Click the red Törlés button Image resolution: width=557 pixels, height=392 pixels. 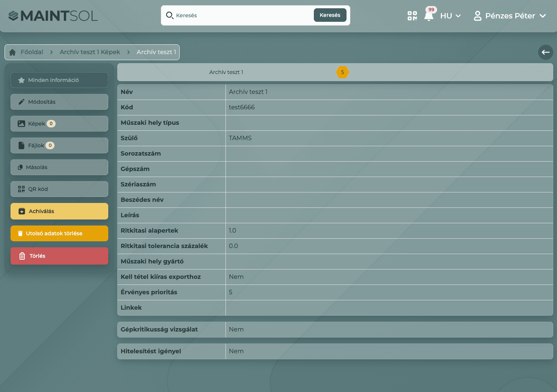point(59,256)
